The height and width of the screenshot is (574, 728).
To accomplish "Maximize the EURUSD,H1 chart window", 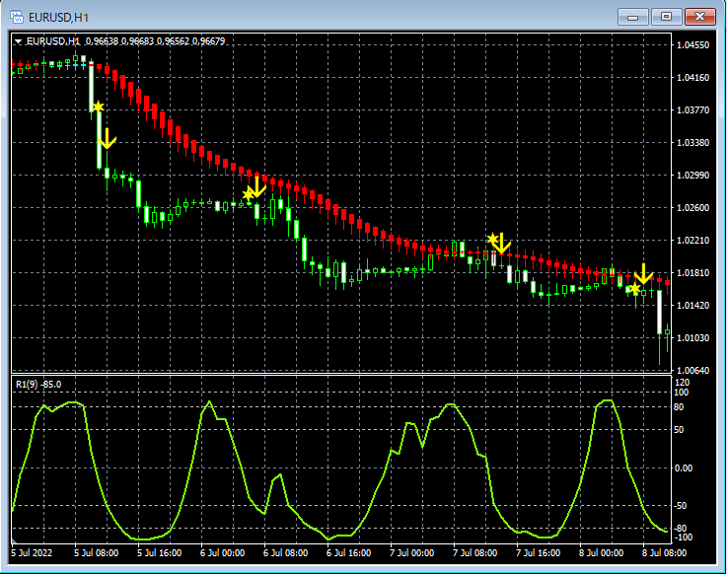I will pyautogui.click(x=666, y=17).
